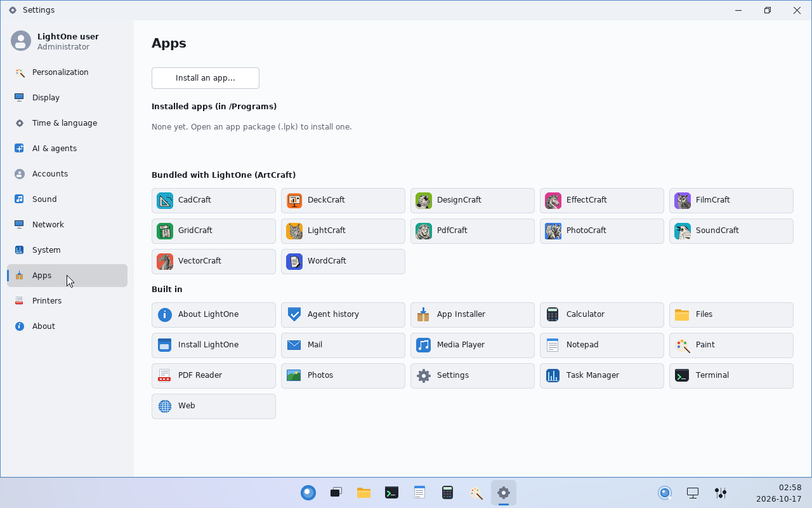This screenshot has width=812, height=508.
Task: Open the Notepad entry in Built in
Action: click(602, 345)
